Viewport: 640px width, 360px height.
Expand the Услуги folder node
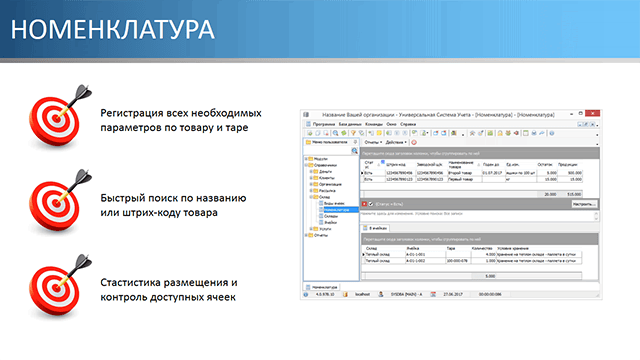(311, 229)
